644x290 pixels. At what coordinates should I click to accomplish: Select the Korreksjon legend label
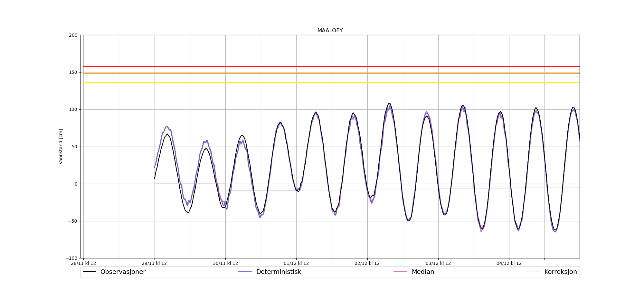[560, 272]
